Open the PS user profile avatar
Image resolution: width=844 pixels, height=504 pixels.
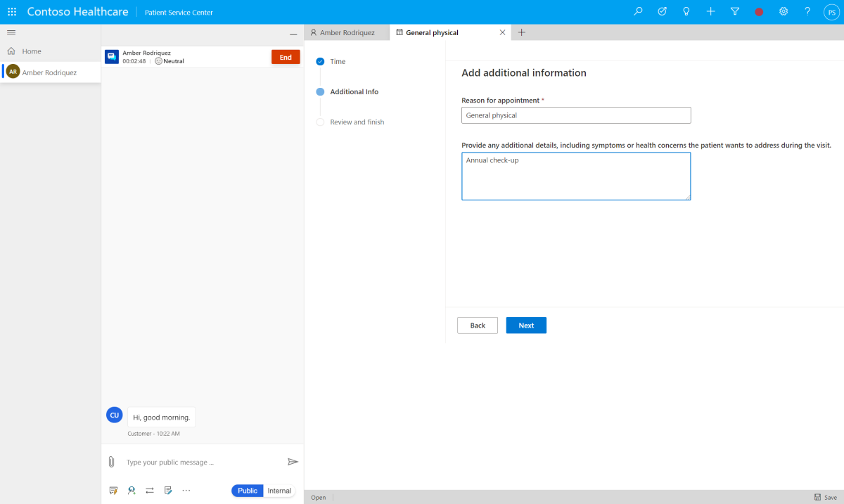831,12
